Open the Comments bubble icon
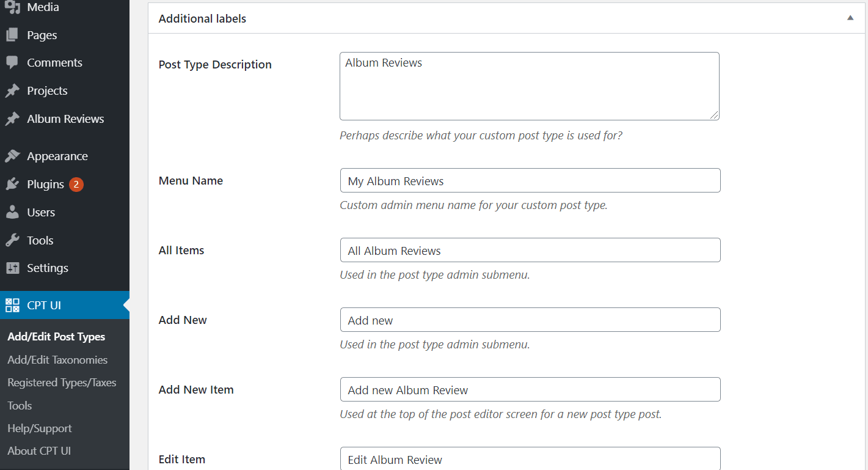The width and height of the screenshot is (868, 470). [12, 62]
